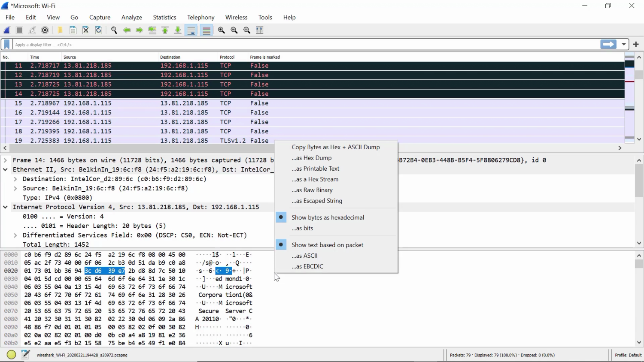Choose ...as Printable Text
Viewport: 644px width, 362px height.
pos(336,169)
